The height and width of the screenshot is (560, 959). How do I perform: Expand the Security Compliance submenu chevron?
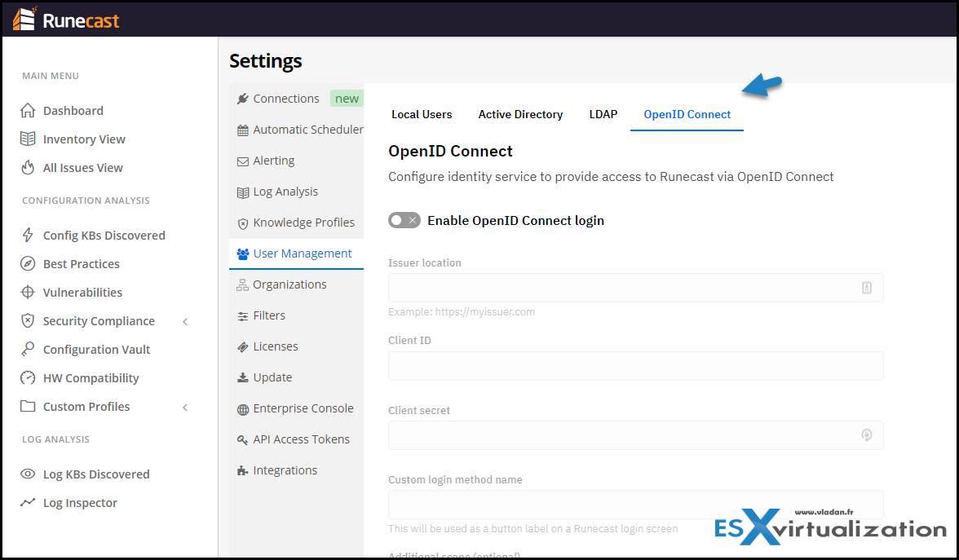click(185, 321)
